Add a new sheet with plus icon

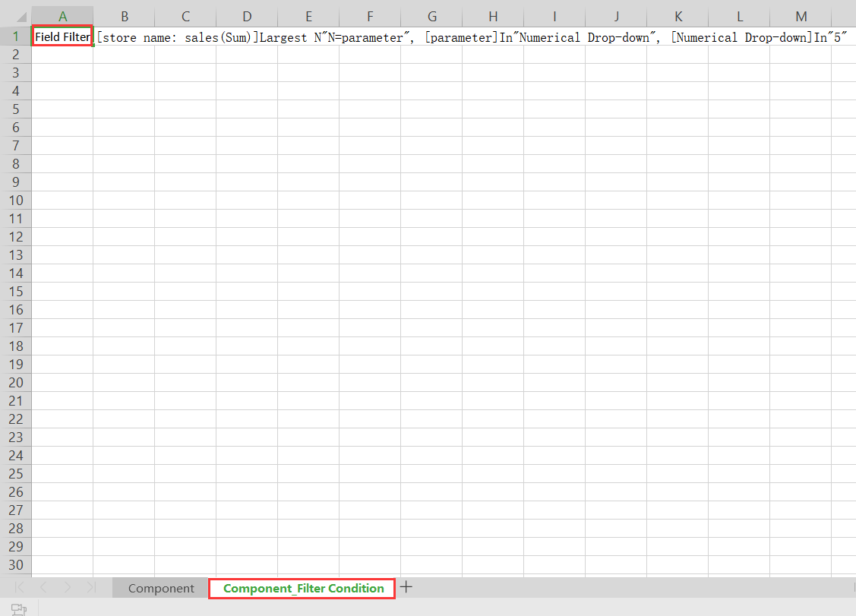(x=406, y=587)
